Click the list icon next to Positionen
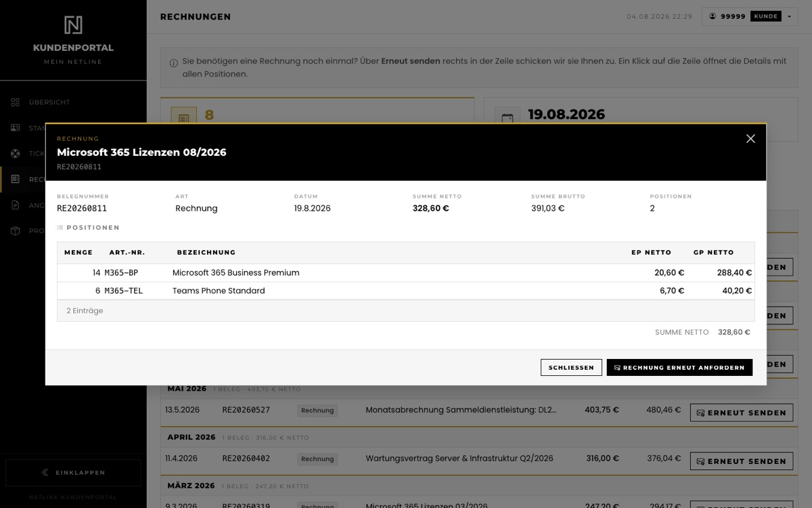 click(x=60, y=228)
